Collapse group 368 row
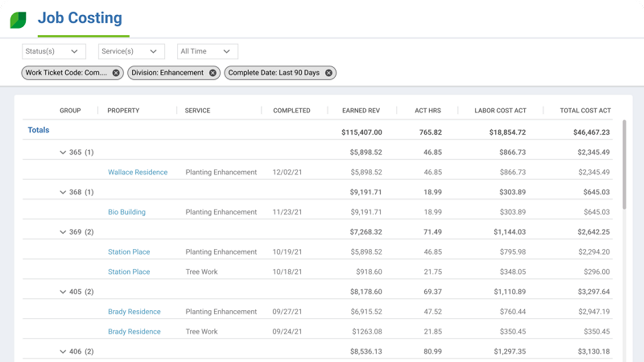 click(63, 192)
